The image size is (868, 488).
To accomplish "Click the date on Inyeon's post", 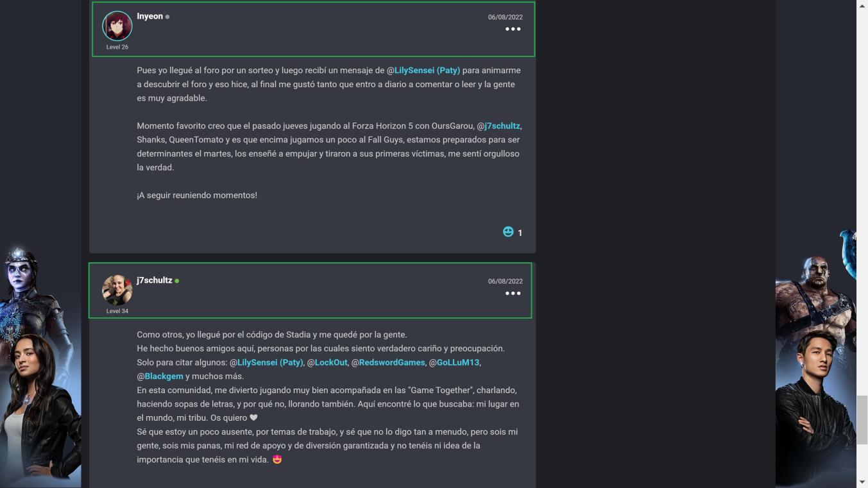I will 505,17.
